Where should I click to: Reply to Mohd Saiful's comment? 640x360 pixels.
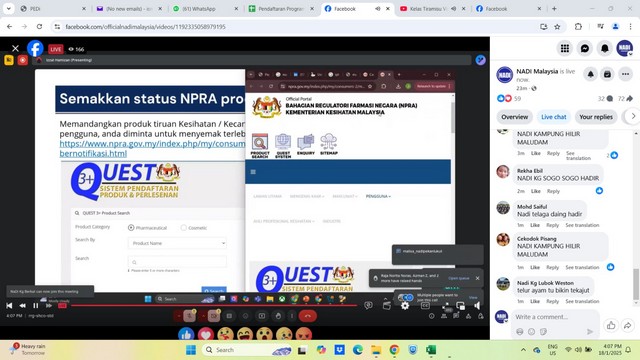click(x=552, y=225)
